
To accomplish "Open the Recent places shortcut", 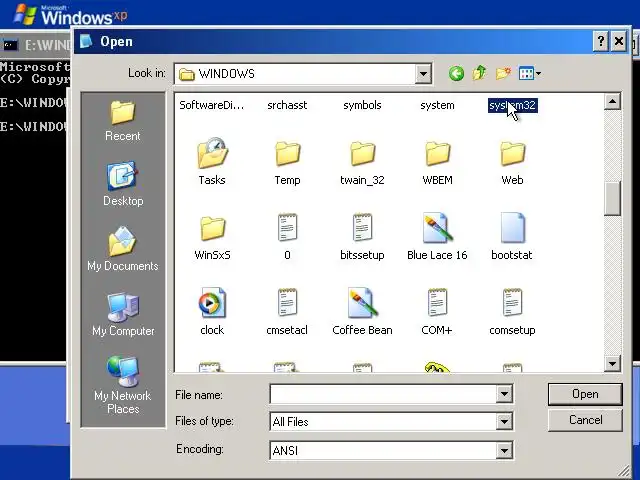I will (122, 121).
